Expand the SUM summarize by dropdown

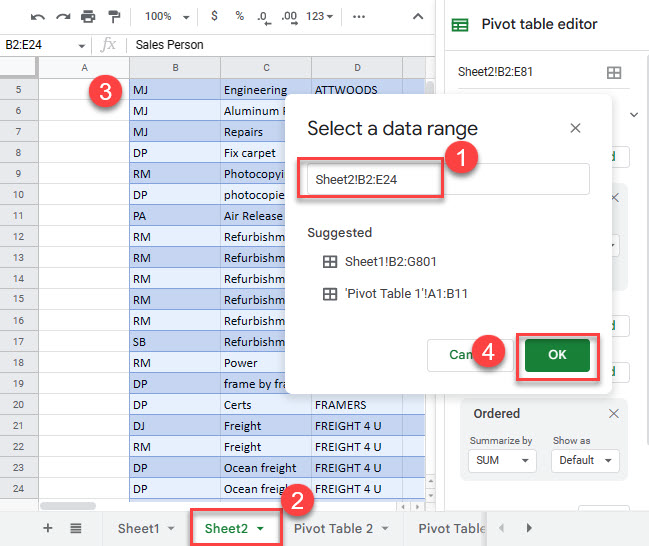[500, 461]
